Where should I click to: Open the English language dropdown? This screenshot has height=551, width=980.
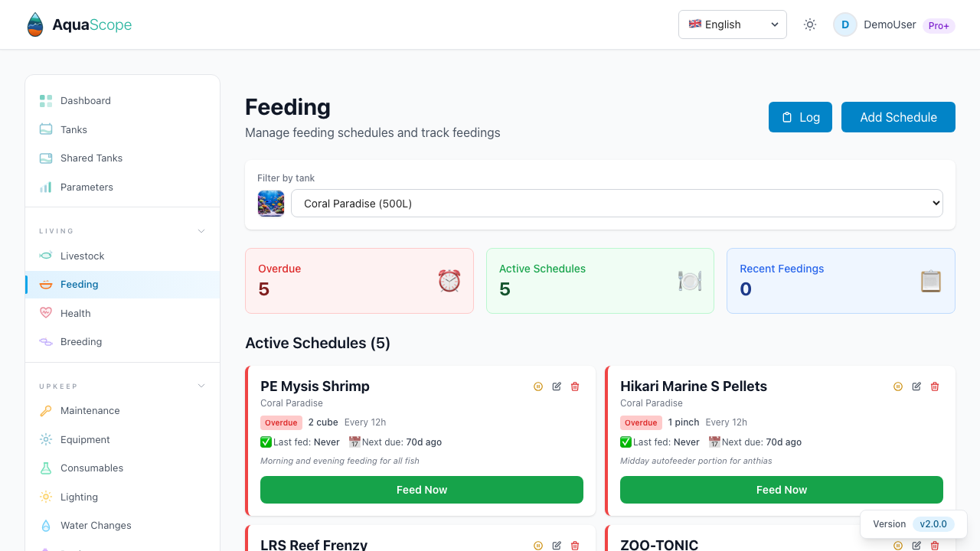pos(732,24)
